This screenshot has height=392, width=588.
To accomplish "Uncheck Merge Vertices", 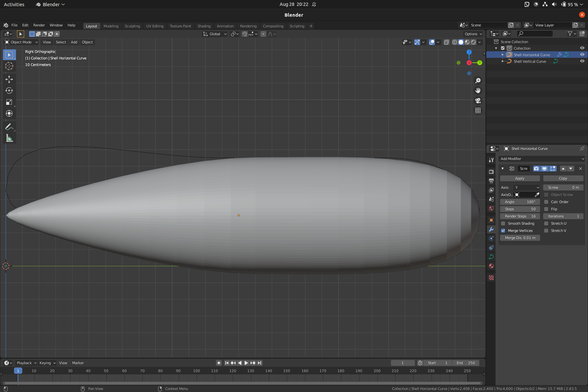I will click(503, 231).
